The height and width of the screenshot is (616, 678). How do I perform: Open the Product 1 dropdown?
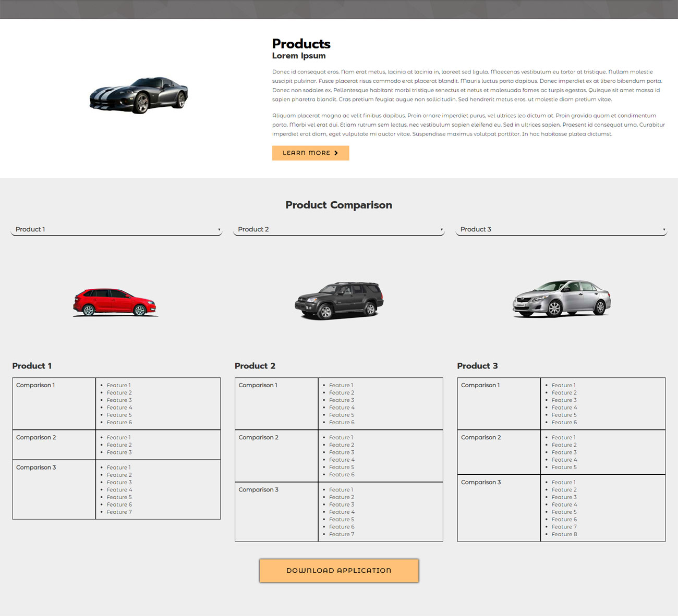pos(116,229)
